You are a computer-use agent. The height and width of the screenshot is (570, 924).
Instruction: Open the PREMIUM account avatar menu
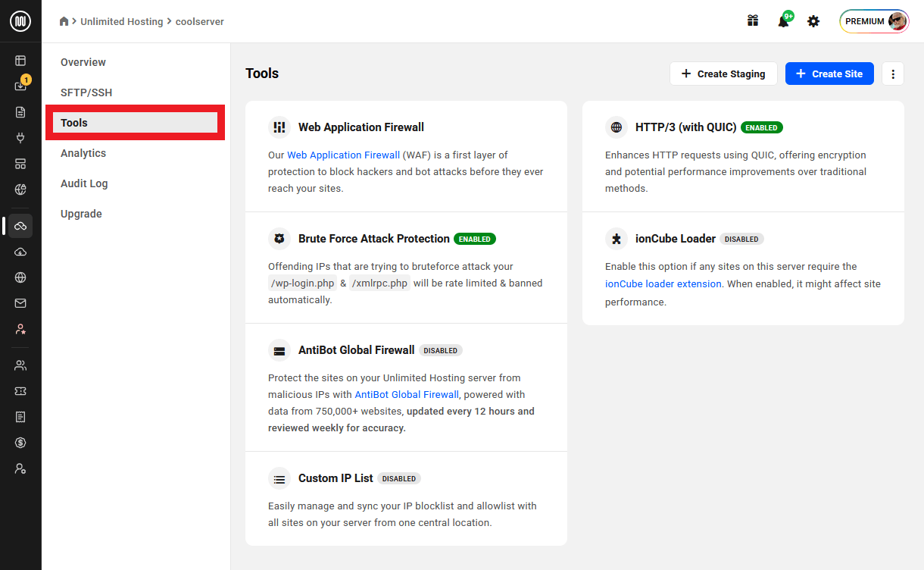coord(874,21)
